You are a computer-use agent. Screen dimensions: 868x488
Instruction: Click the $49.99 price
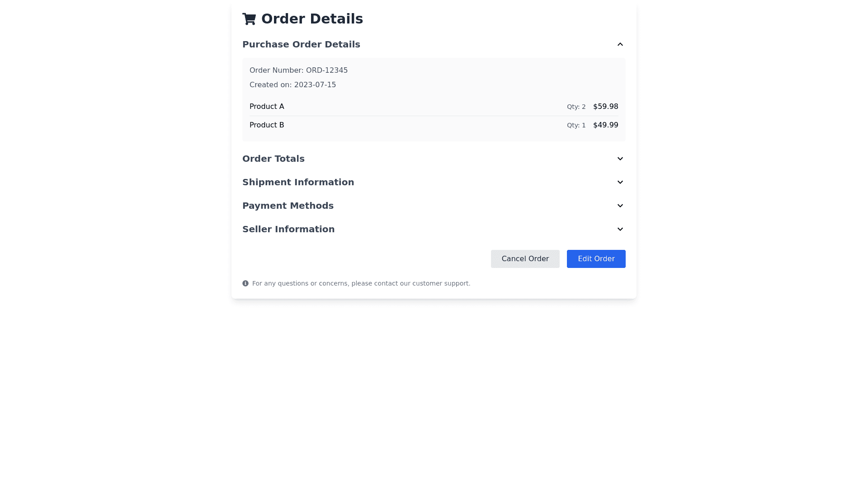605,125
